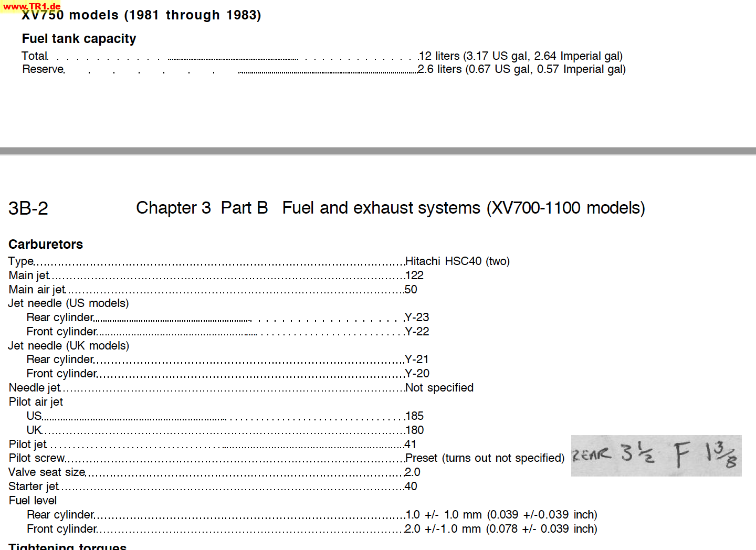This screenshot has height=550, width=756.
Task: Select the Starter jet value '40'
Action: click(411, 486)
